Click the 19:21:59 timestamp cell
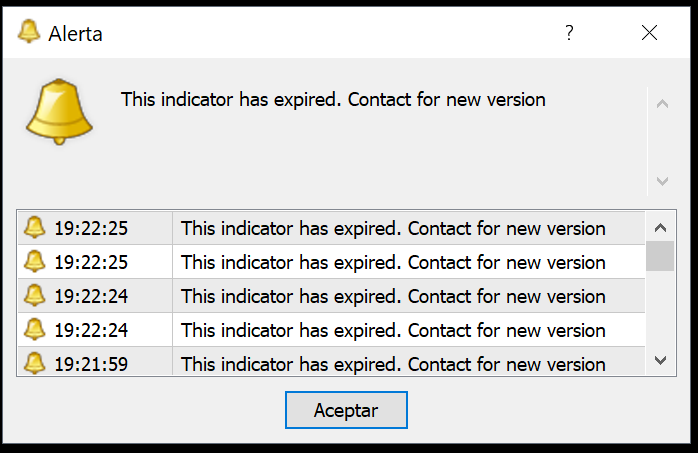Image resolution: width=698 pixels, height=453 pixels. click(x=91, y=364)
